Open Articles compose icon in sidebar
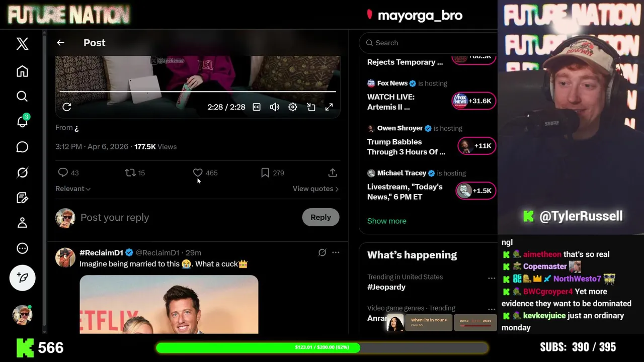The width and height of the screenshot is (644, 362). click(x=22, y=198)
